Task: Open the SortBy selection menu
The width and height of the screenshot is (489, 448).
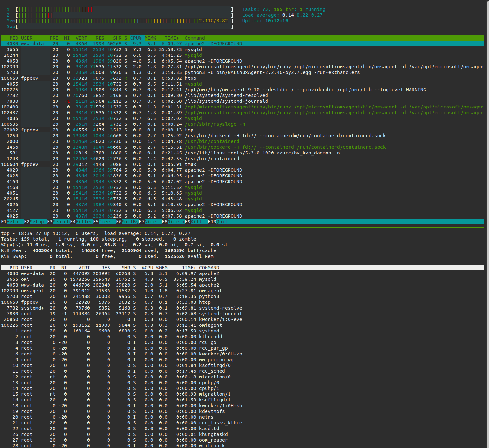Action: pos(128,222)
